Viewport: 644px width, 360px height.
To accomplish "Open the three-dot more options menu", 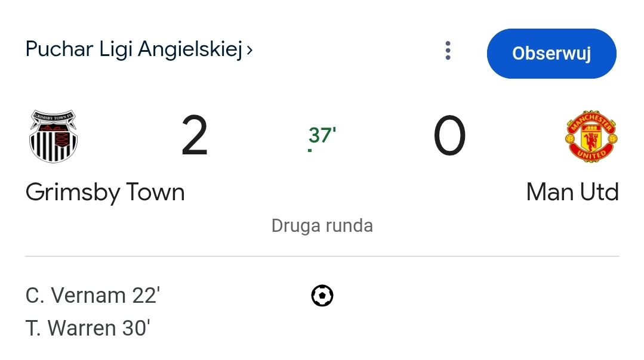I will (x=448, y=51).
